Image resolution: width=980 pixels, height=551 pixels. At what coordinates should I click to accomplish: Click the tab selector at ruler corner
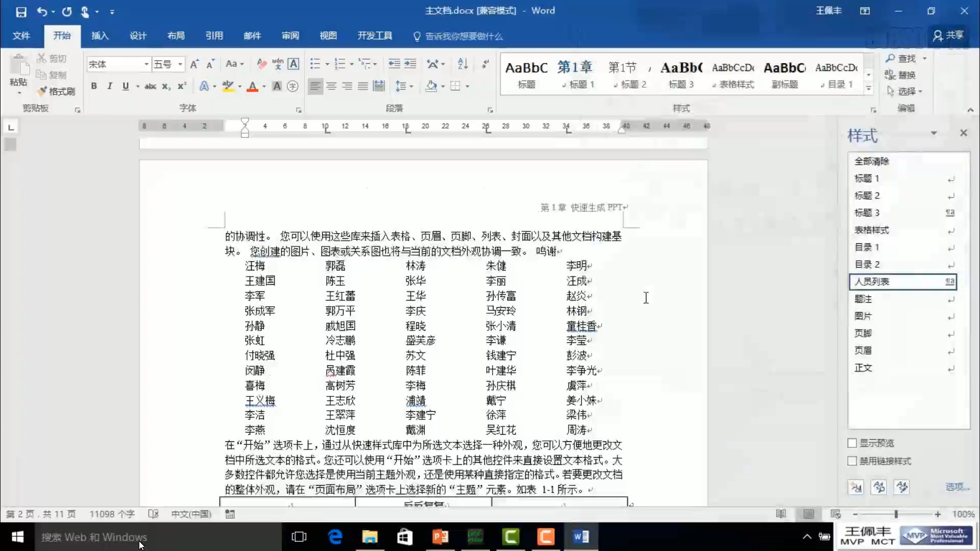click(11, 127)
